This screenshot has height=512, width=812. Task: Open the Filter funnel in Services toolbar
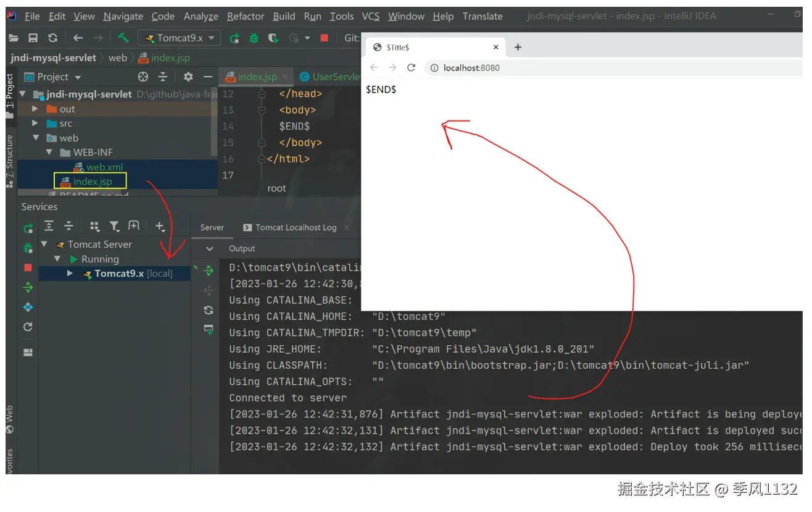[114, 226]
